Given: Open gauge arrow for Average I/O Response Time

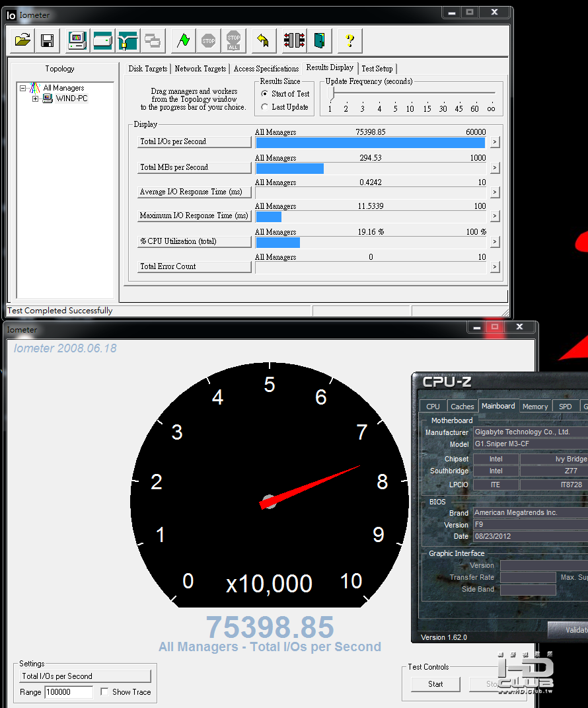Looking at the screenshot, I should (495, 192).
